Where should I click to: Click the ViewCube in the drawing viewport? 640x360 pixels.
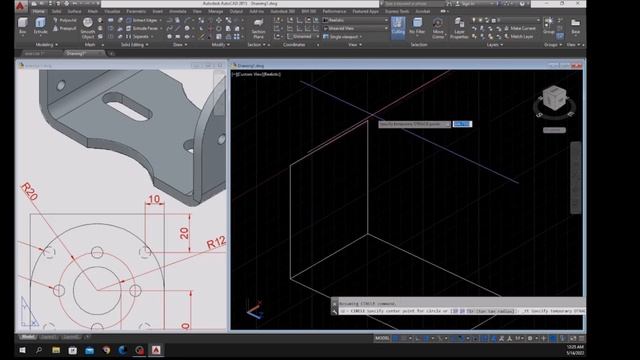(554, 99)
